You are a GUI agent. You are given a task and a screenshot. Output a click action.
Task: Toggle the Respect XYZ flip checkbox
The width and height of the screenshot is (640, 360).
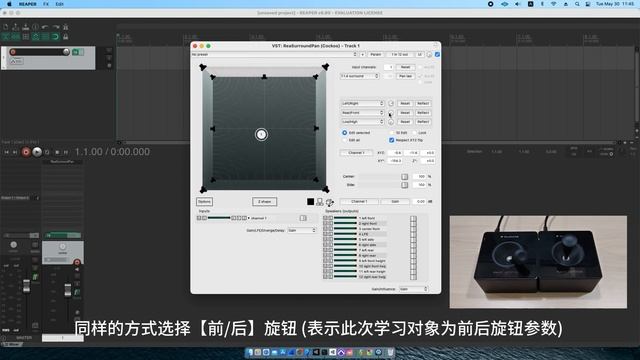[x=391, y=140]
